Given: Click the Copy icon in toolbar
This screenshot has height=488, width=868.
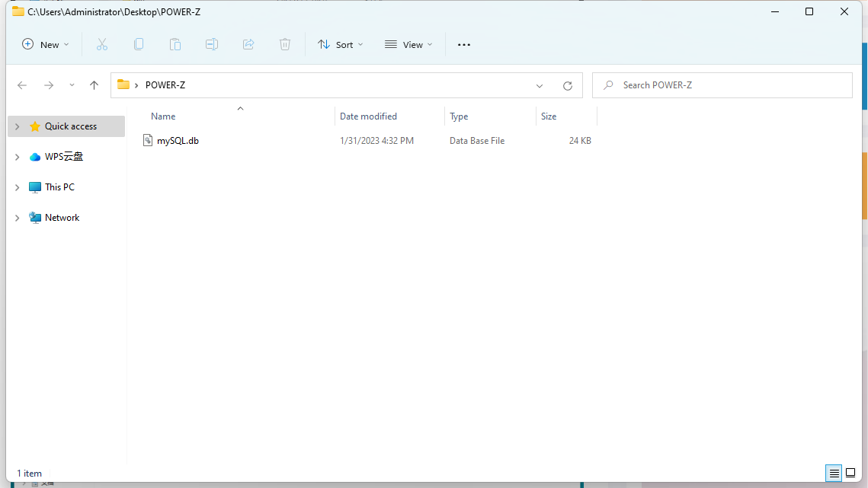Looking at the screenshot, I should pyautogui.click(x=139, y=45).
